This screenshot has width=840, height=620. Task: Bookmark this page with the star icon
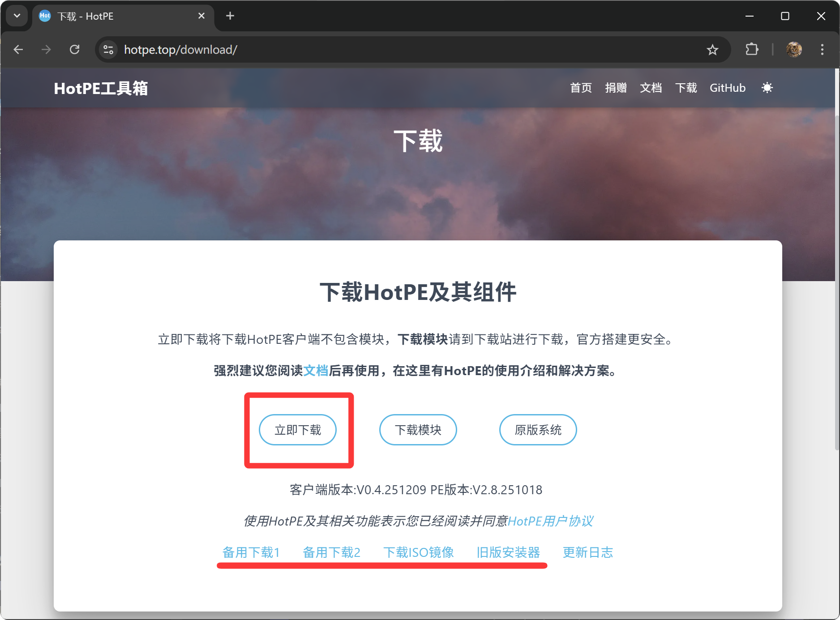[x=712, y=50]
